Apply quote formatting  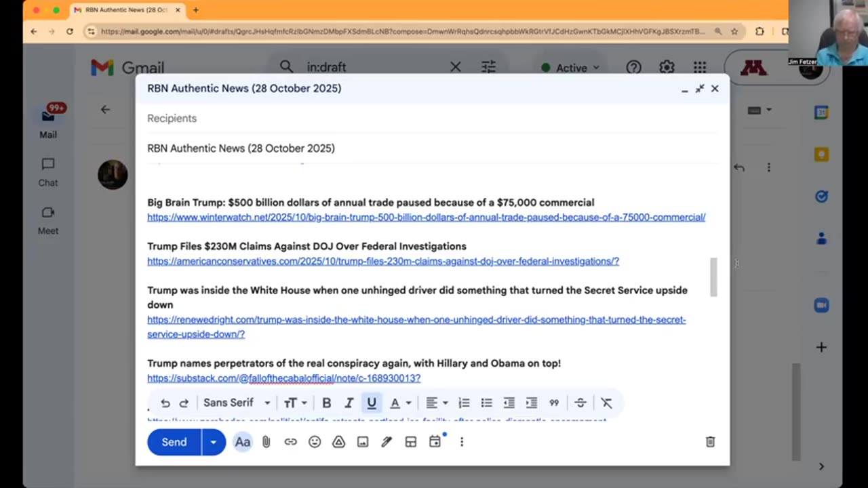[x=554, y=403]
